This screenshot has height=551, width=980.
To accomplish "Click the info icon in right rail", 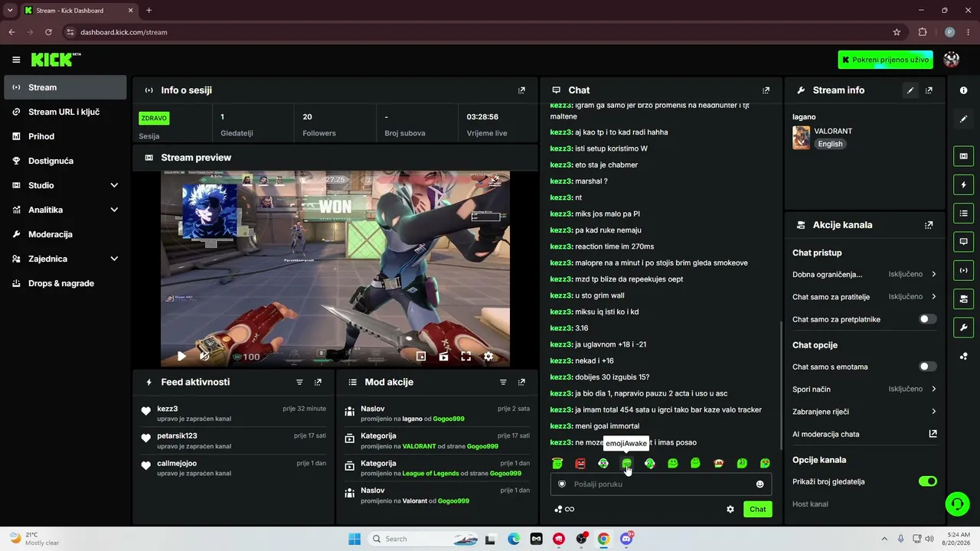I will click(963, 90).
